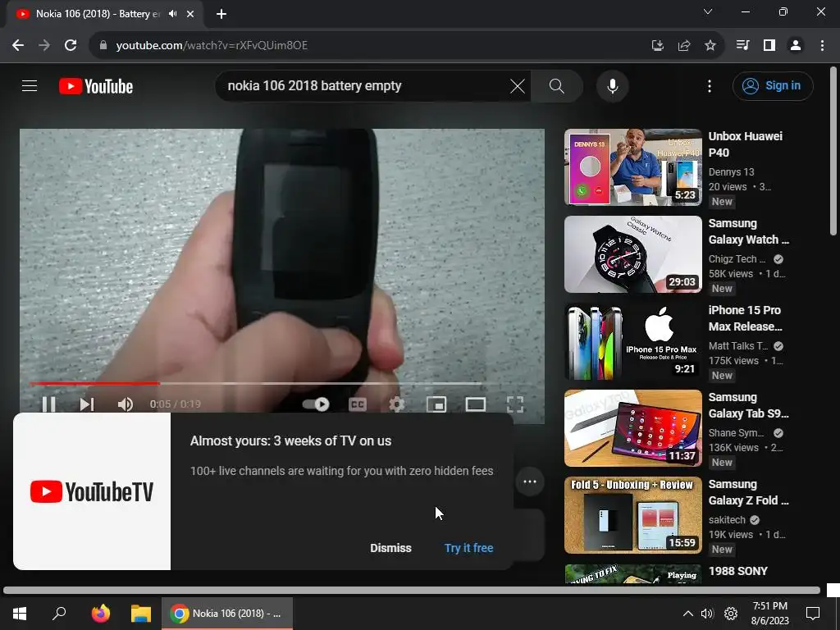Open Chrome media controls icon

coord(742,46)
